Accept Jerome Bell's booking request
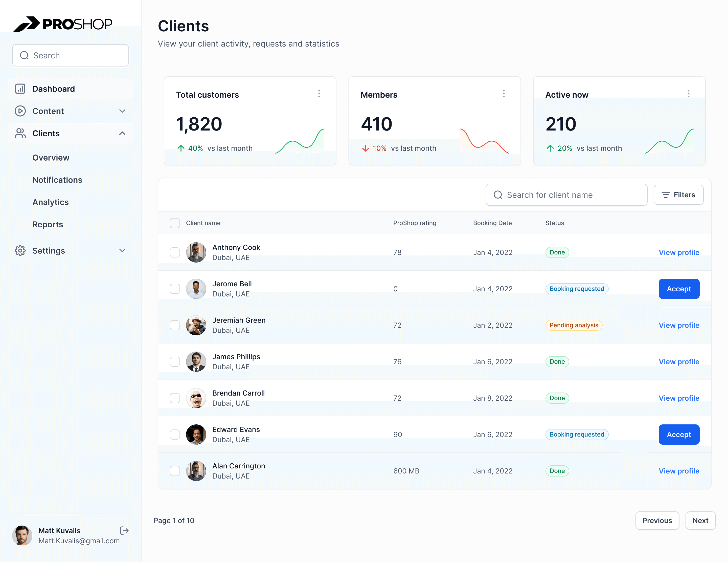 click(679, 289)
